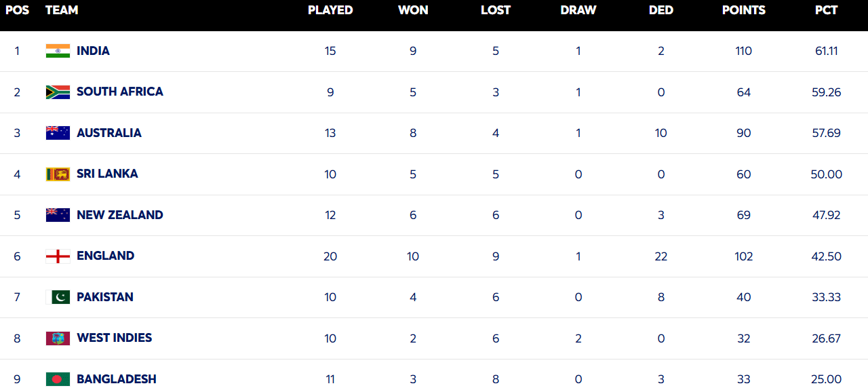Open the NEW ZEALAND team link

119,215
